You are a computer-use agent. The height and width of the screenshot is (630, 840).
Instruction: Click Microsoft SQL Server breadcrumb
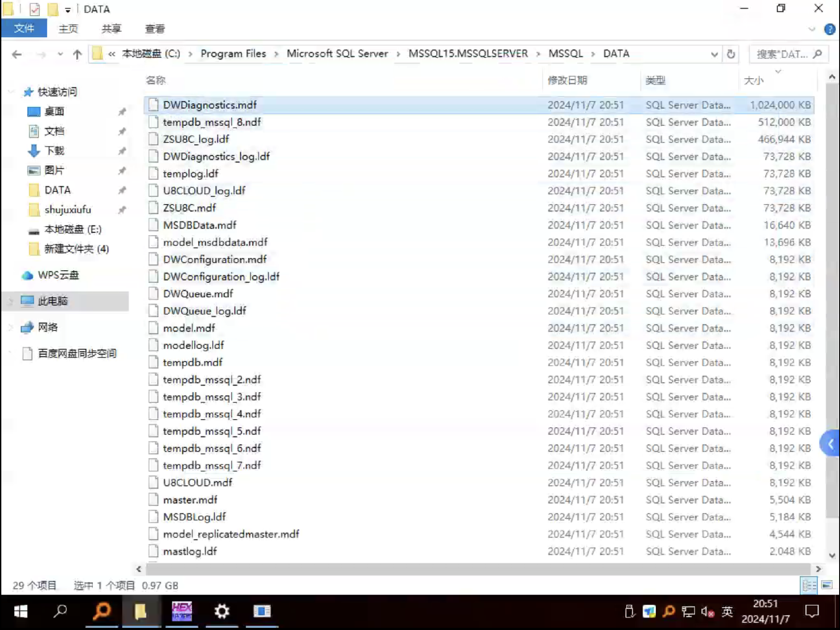pyautogui.click(x=337, y=54)
